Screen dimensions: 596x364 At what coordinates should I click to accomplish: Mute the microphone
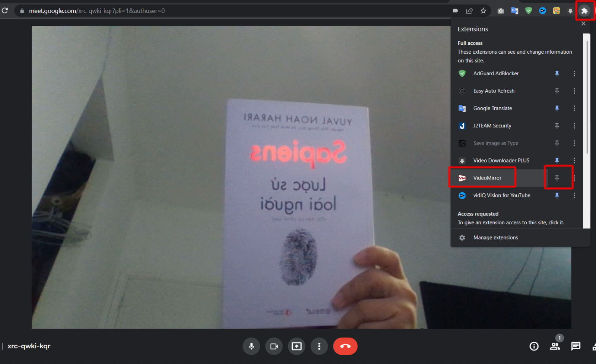tap(251, 346)
